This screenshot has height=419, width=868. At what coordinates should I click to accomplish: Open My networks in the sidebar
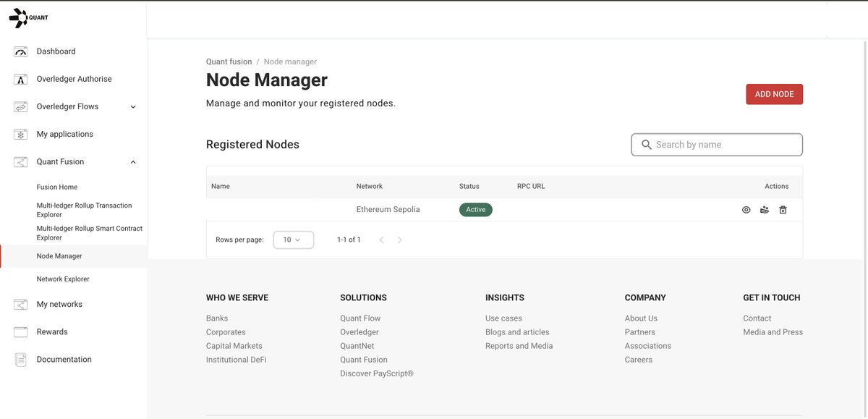pyautogui.click(x=59, y=304)
